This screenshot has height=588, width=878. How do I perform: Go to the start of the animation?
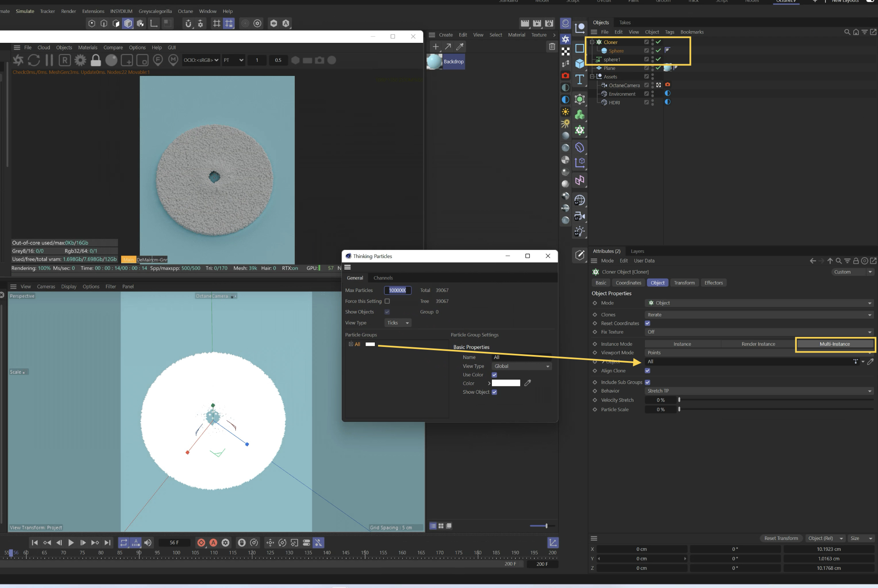35,542
